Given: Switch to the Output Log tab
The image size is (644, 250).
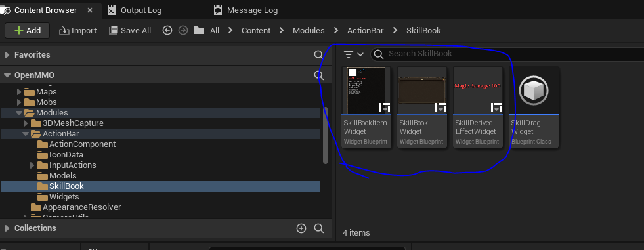Looking at the screenshot, I should click(x=135, y=10).
